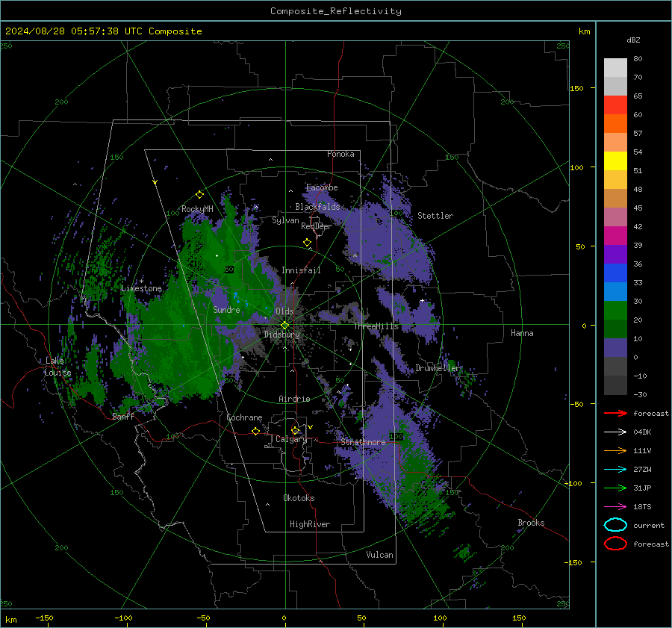
Task: Select the magenta 39-42 dBZ swatch
Action: click(x=615, y=236)
